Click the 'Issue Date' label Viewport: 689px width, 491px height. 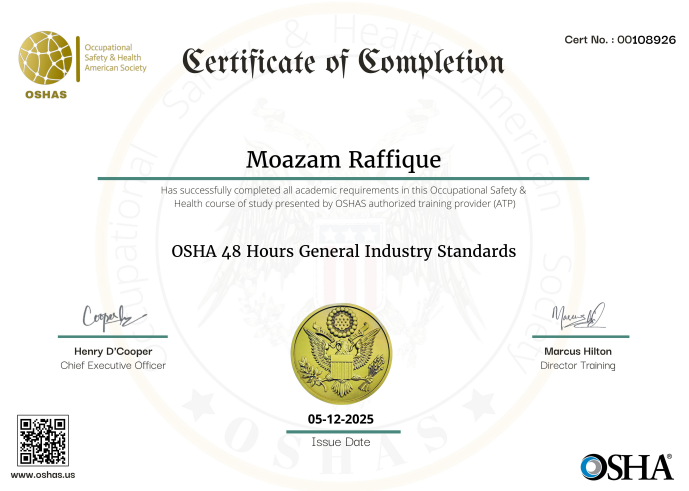(341, 442)
